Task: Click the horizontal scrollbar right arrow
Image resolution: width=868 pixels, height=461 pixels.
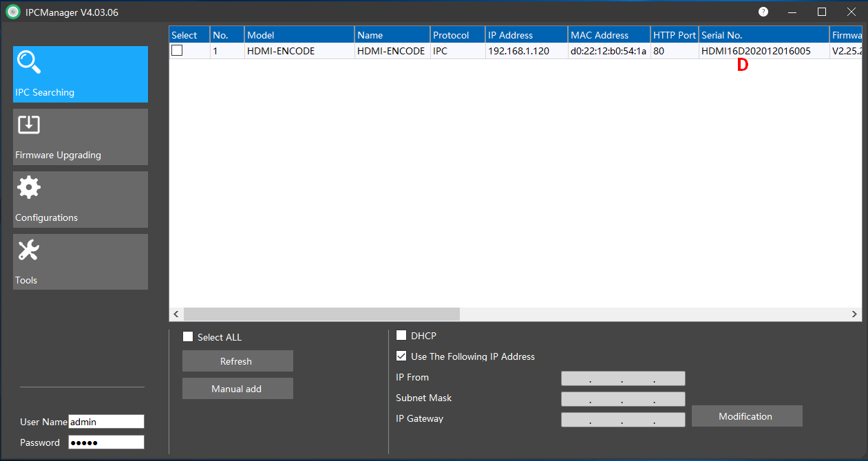Action: [x=854, y=314]
